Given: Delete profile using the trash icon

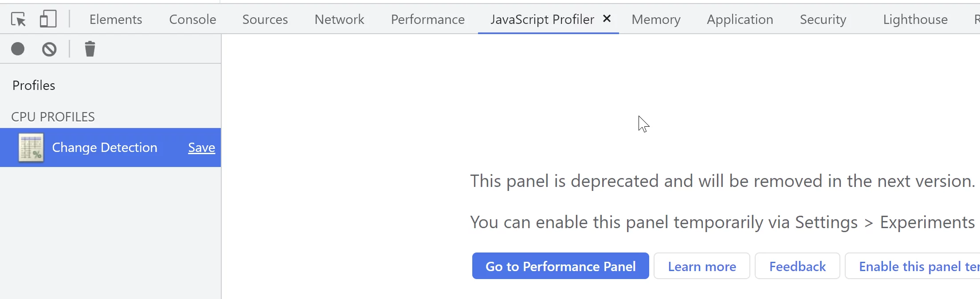Looking at the screenshot, I should [90, 49].
